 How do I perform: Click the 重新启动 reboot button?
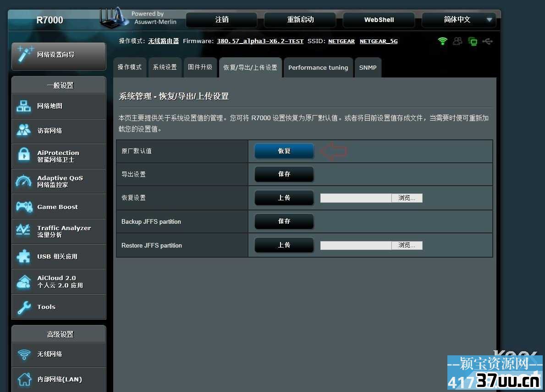(300, 20)
